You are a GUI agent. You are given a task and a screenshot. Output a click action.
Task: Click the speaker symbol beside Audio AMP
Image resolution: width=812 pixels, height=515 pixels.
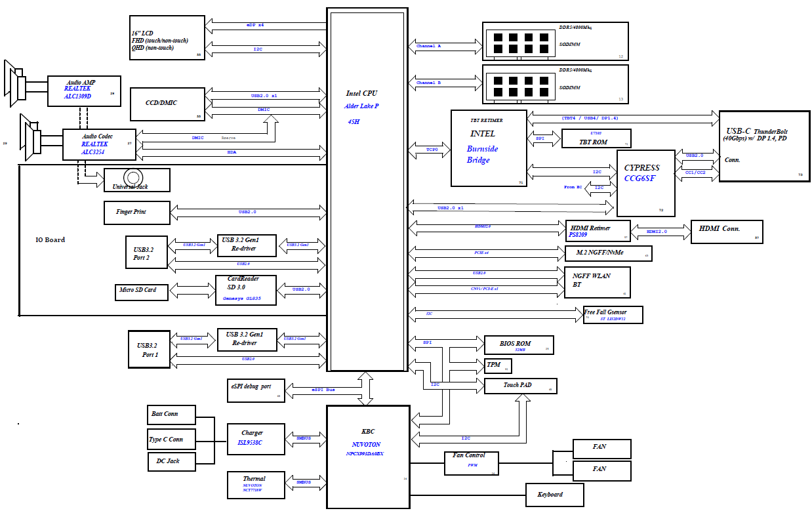(x=16, y=85)
